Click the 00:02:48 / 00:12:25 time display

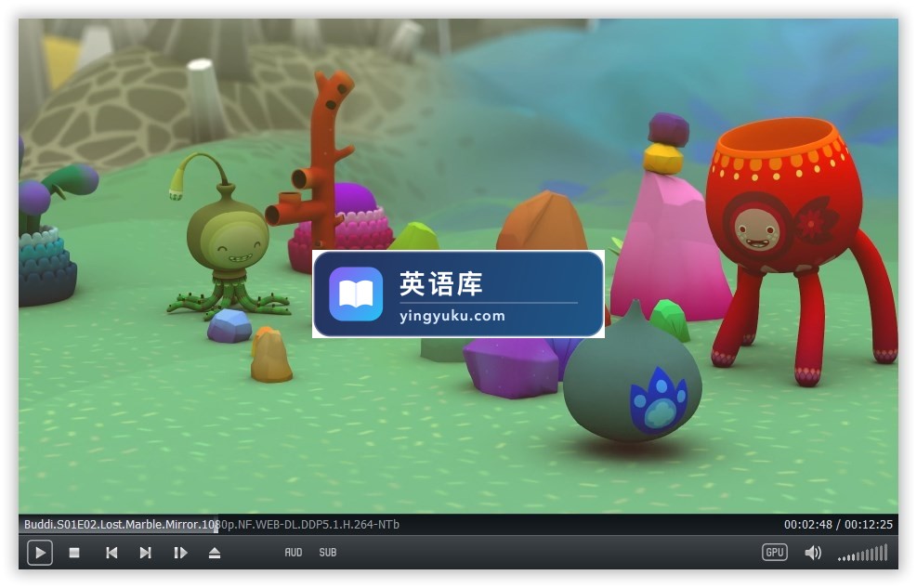pyautogui.click(x=838, y=524)
